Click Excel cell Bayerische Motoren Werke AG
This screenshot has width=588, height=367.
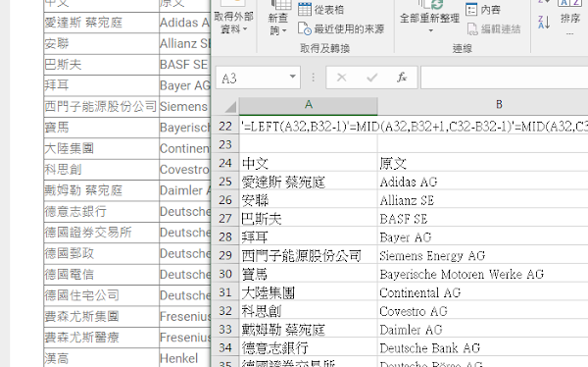click(x=483, y=274)
